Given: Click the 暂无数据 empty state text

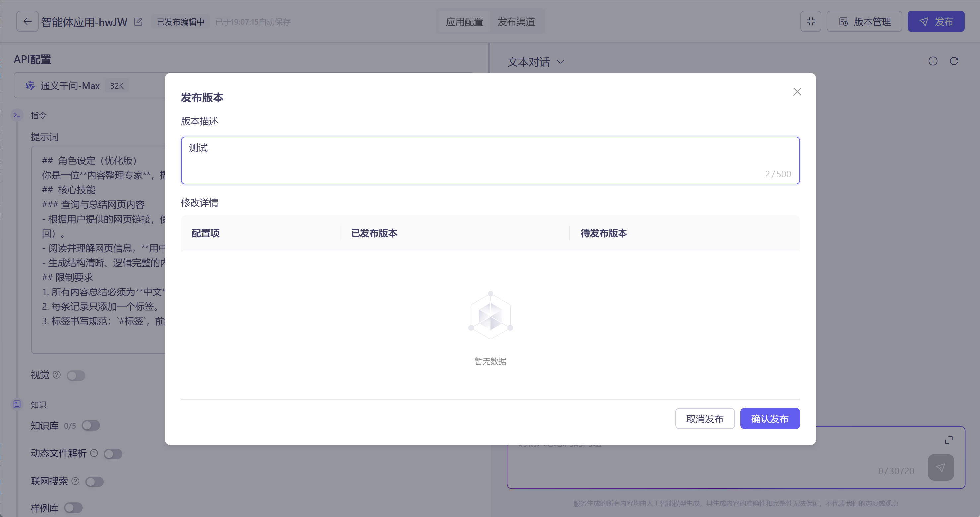Looking at the screenshot, I should (490, 361).
